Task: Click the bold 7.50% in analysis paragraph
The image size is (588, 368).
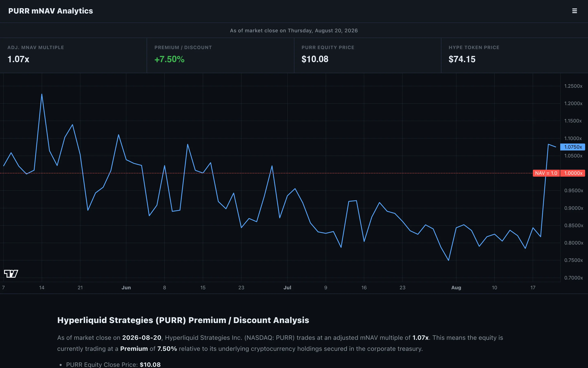Action: 167,349
